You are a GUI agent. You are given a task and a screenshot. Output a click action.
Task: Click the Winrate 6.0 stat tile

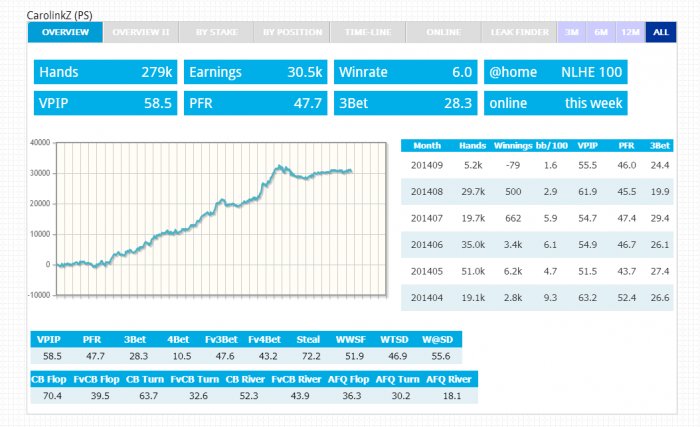click(x=405, y=72)
